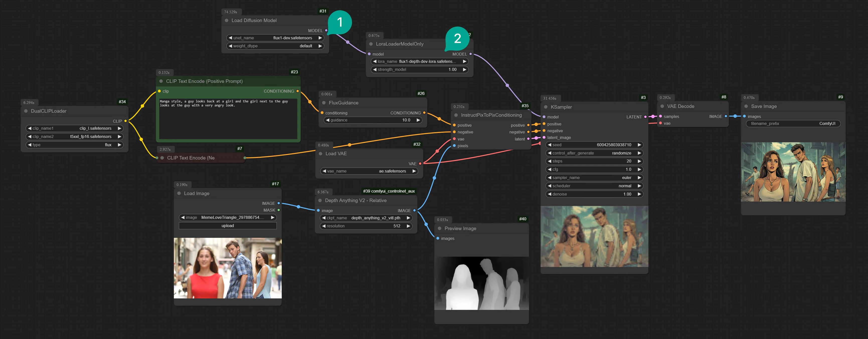
Task: Collapse the KSampler node using its dot
Action: [x=546, y=107]
